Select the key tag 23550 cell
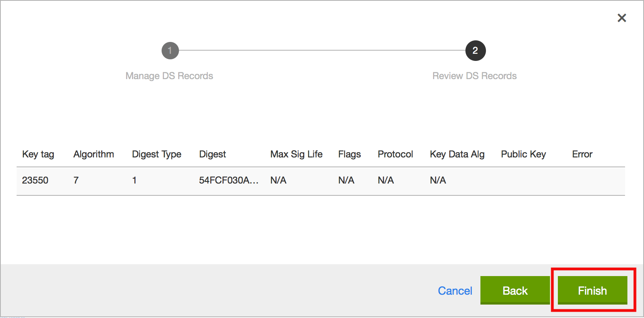 (x=35, y=180)
